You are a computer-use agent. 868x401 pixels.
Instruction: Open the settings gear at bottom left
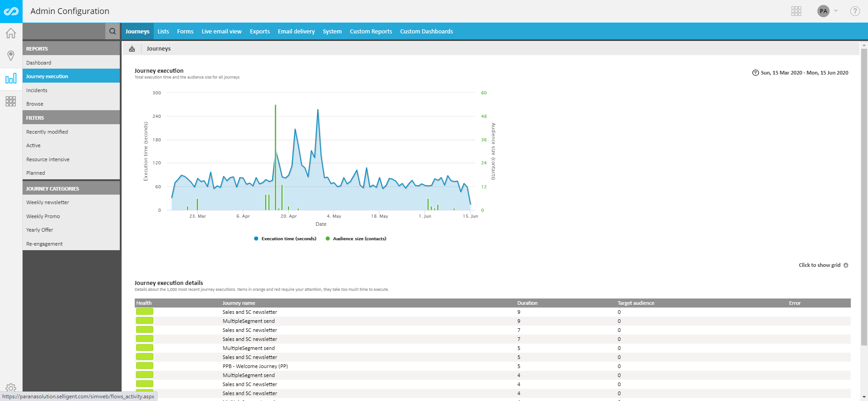pos(11,387)
